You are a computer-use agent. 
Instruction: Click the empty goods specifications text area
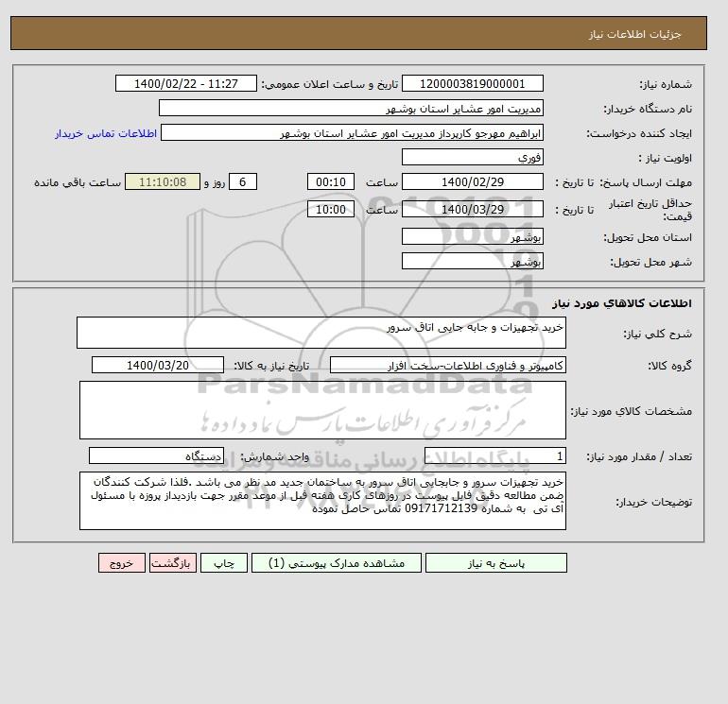click(322, 410)
